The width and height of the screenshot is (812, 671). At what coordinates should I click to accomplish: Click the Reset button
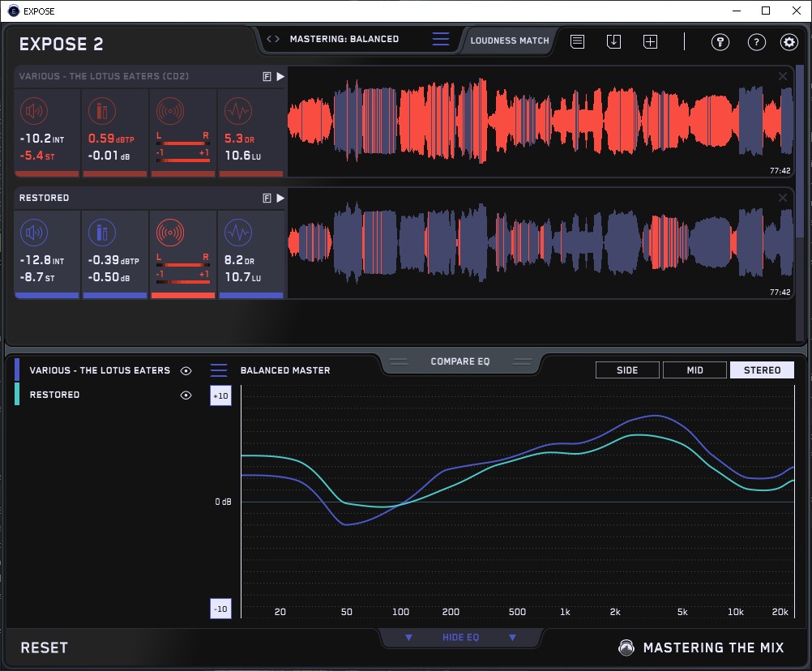tap(44, 647)
